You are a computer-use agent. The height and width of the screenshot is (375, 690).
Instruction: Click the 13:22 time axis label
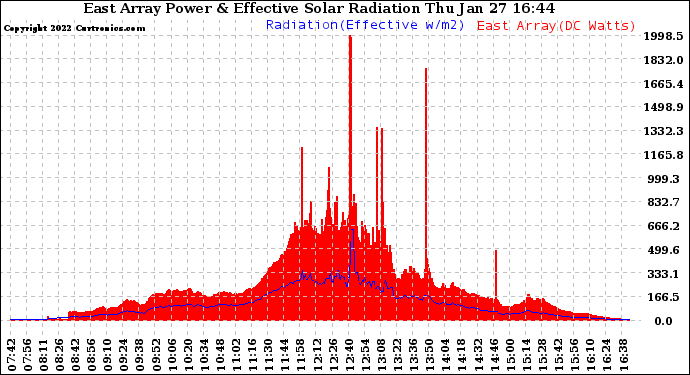[x=397, y=355]
